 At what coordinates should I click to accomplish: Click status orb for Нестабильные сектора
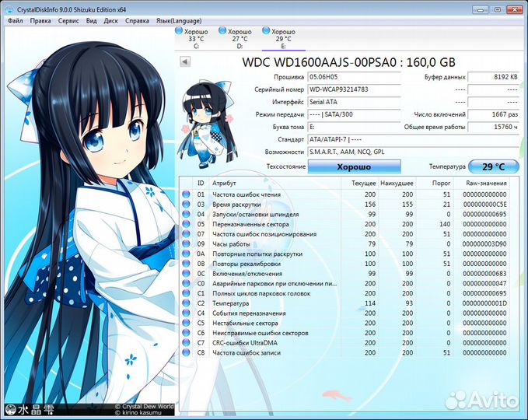(186, 323)
